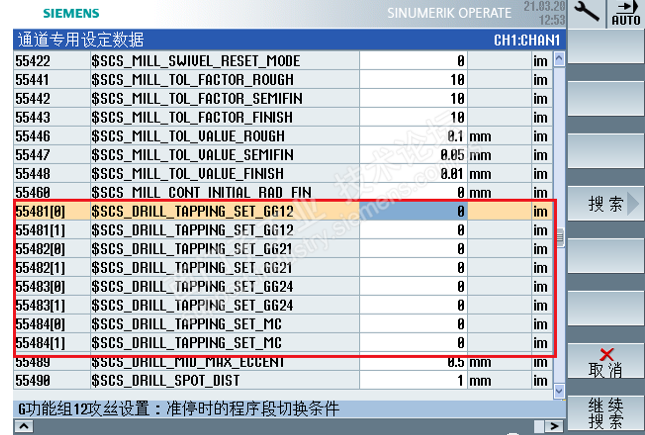Click number 55441 cell

coord(52,79)
